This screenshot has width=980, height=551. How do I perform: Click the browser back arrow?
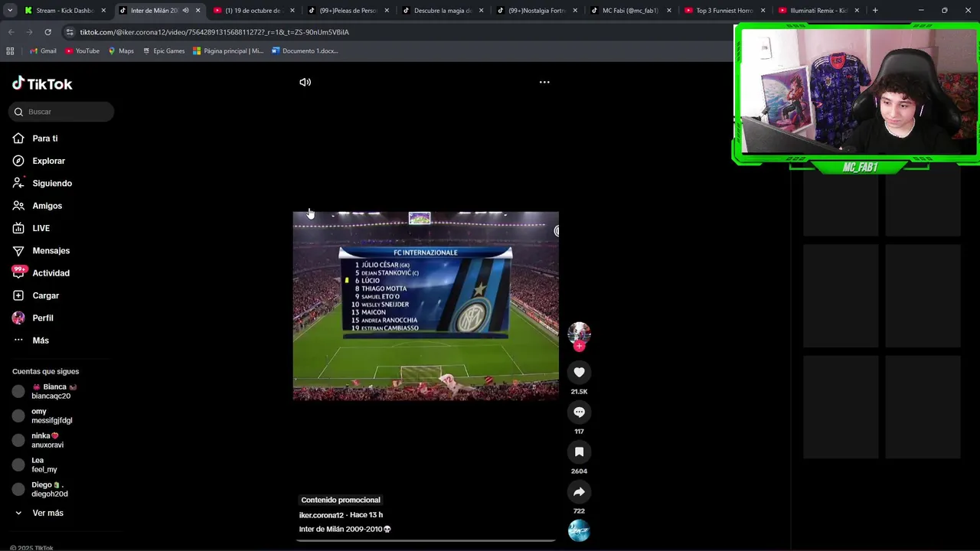(x=11, y=32)
